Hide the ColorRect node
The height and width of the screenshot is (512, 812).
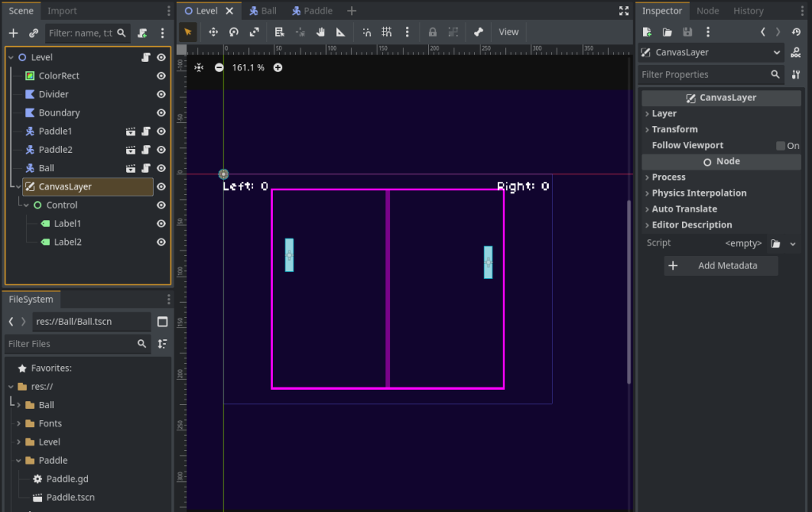pyautogui.click(x=161, y=76)
